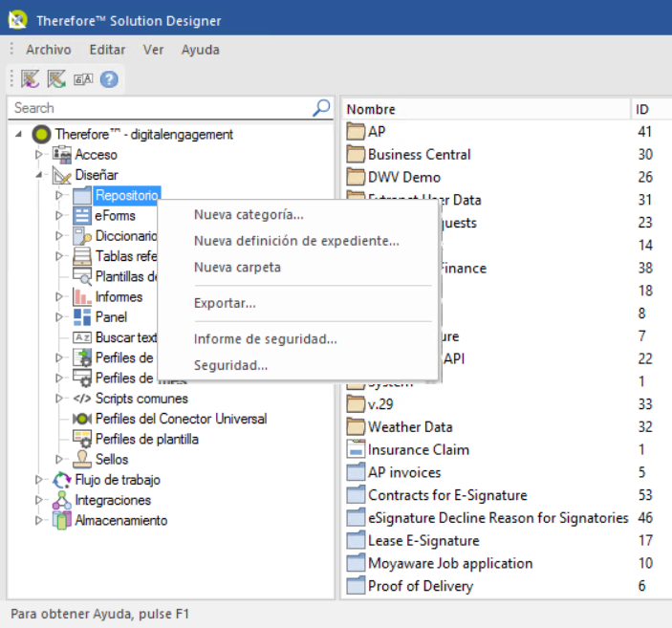672x628 pixels.
Task: Collapse the Diseñar tree node
Action: pyautogui.click(x=38, y=175)
